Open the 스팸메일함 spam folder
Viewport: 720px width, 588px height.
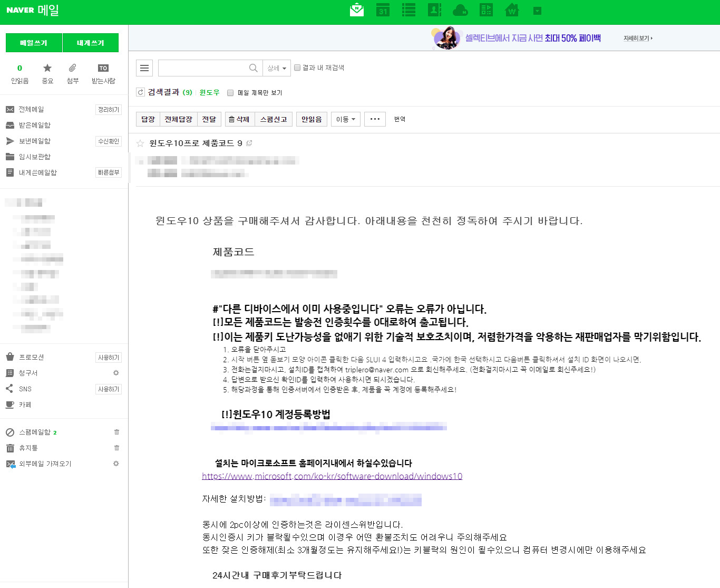point(35,432)
